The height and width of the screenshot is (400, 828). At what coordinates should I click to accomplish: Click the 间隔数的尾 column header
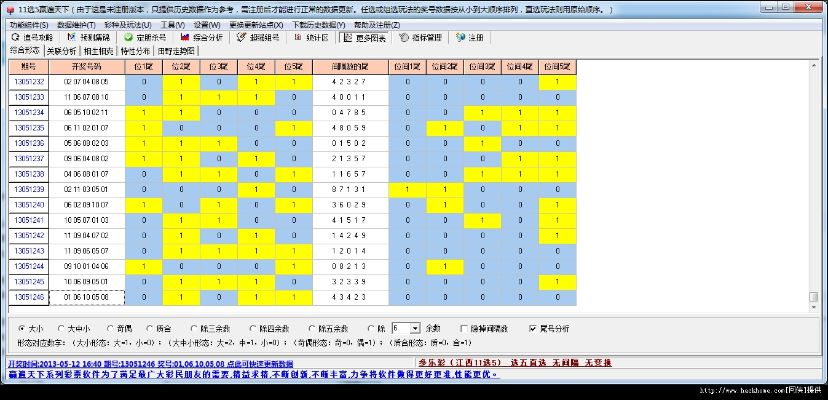pos(350,67)
